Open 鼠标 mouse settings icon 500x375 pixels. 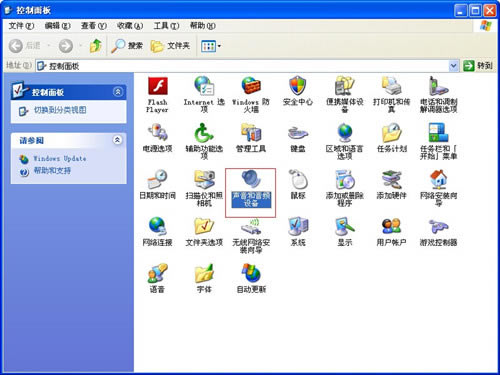(298, 179)
